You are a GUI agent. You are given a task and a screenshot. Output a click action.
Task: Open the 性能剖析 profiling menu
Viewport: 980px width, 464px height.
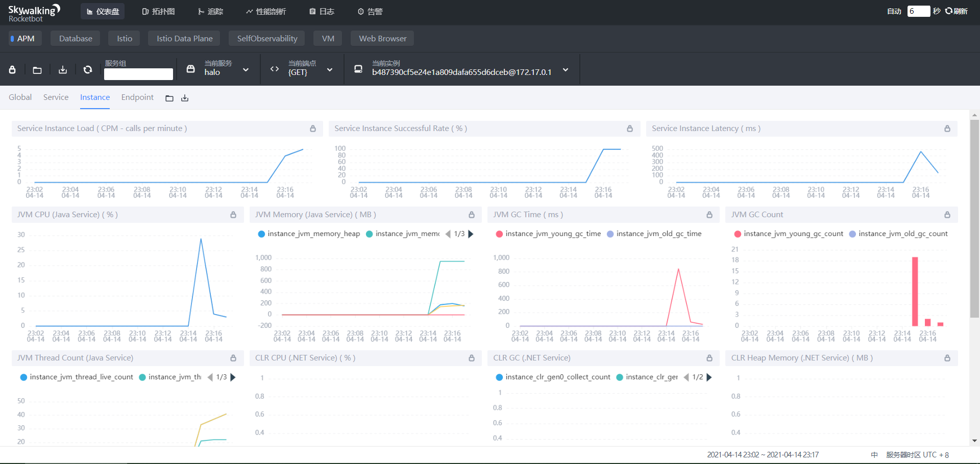click(266, 11)
